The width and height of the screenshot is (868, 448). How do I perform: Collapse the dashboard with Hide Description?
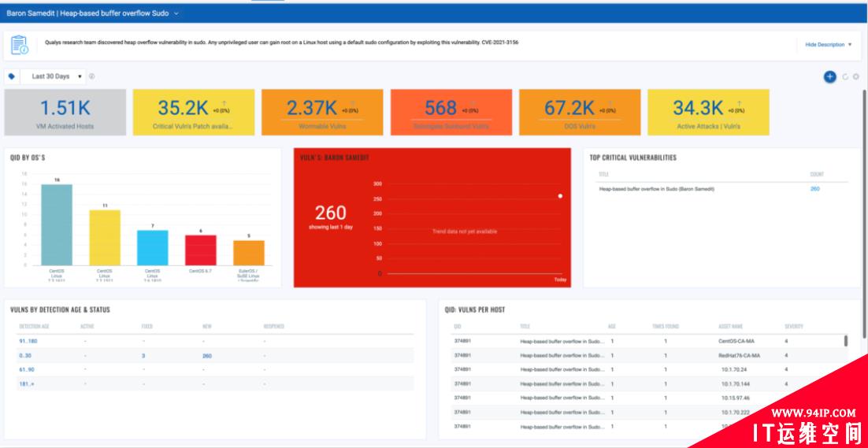coord(828,45)
